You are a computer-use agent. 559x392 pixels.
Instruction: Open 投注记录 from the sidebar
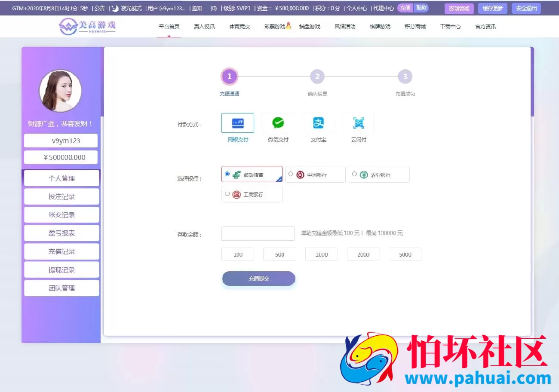[61, 196]
